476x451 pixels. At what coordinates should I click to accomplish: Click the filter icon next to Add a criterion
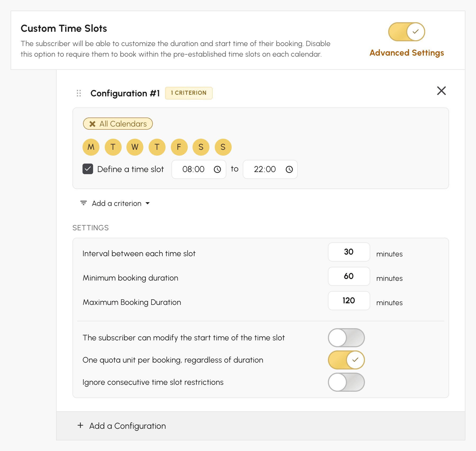coord(84,203)
